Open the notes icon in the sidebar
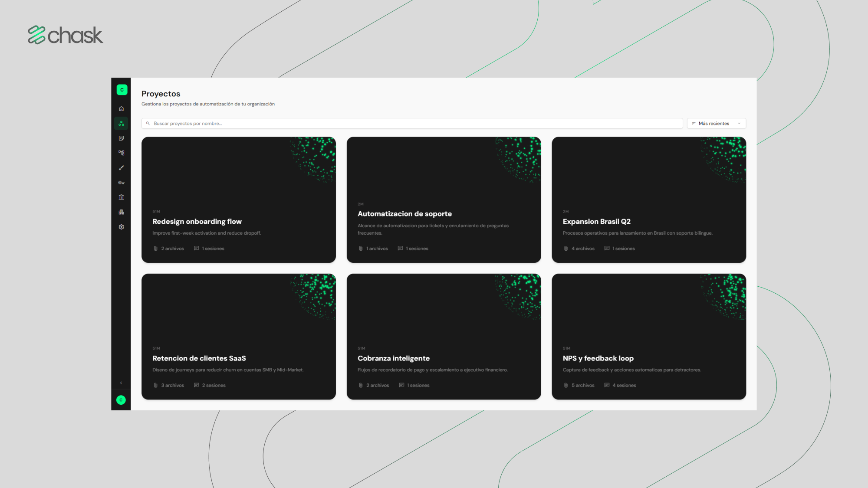This screenshot has width=868, height=488. (122, 138)
